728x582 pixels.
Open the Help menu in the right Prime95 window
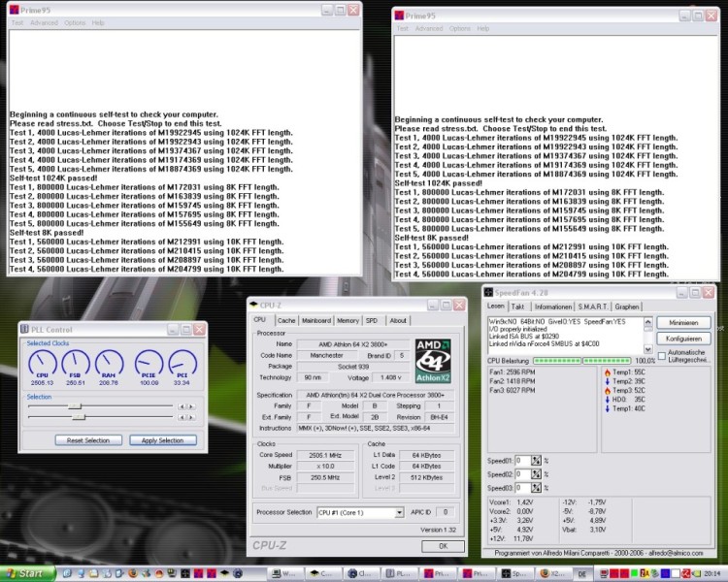(x=482, y=28)
